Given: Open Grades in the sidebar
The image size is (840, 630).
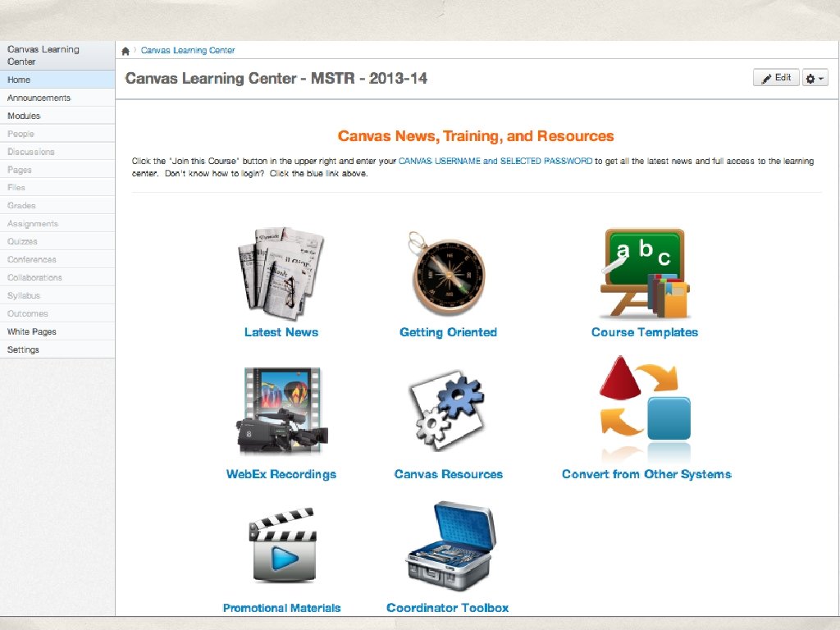Looking at the screenshot, I should click(57, 206).
